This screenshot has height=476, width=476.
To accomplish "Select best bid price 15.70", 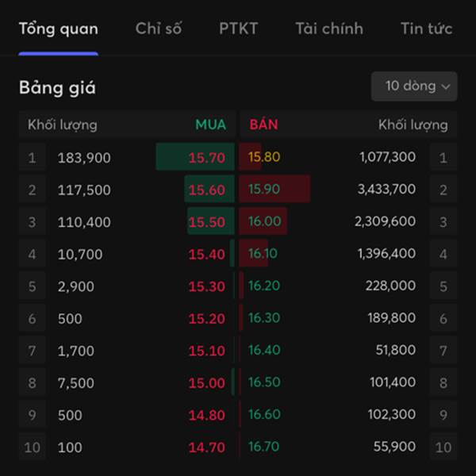I will click(x=206, y=157).
